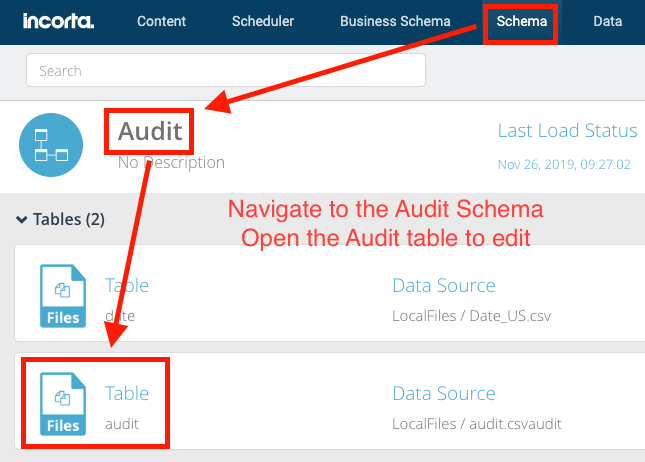Click the Files icon for audit table

coord(63,404)
